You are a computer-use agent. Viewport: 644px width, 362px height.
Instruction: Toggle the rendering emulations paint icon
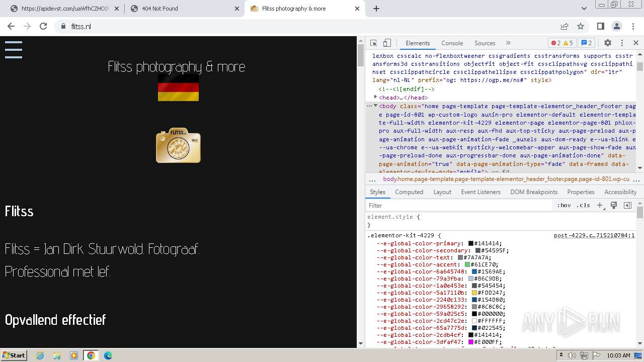click(x=614, y=206)
